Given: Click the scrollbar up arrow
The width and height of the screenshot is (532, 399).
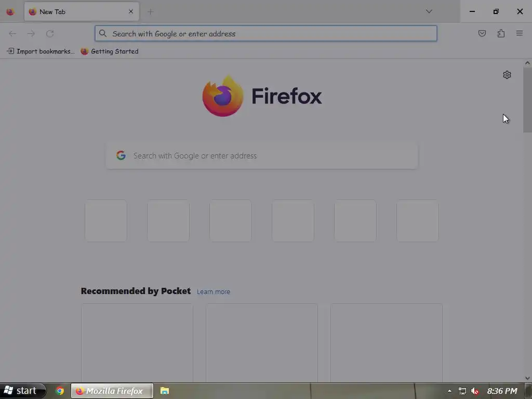Looking at the screenshot, I should [527, 63].
